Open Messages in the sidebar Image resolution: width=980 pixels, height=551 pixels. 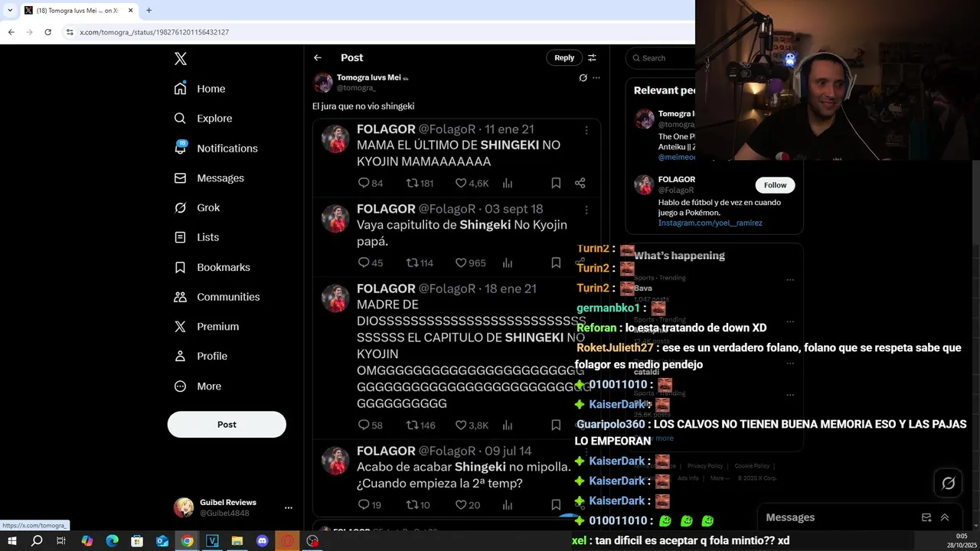[209, 178]
